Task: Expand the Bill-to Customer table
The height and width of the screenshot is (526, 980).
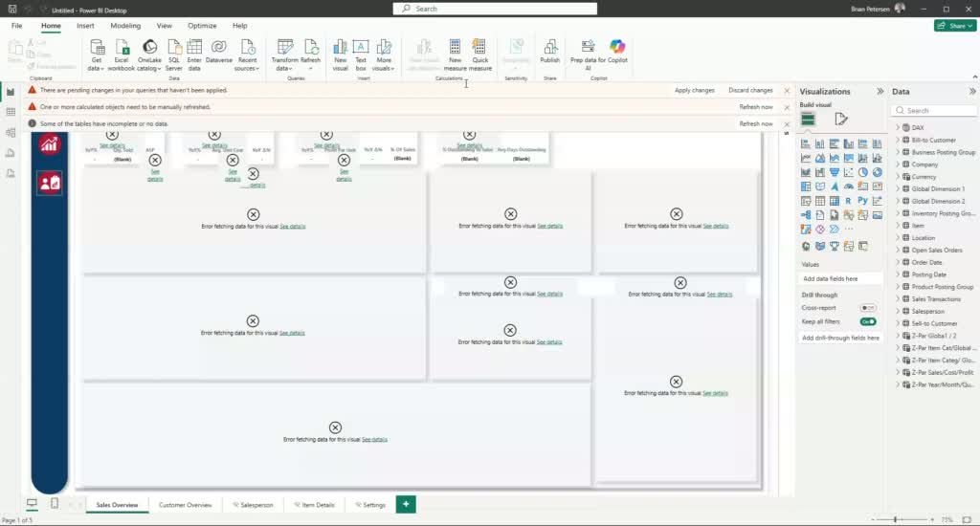Action: pyautogui.click(x=898, y=140)
